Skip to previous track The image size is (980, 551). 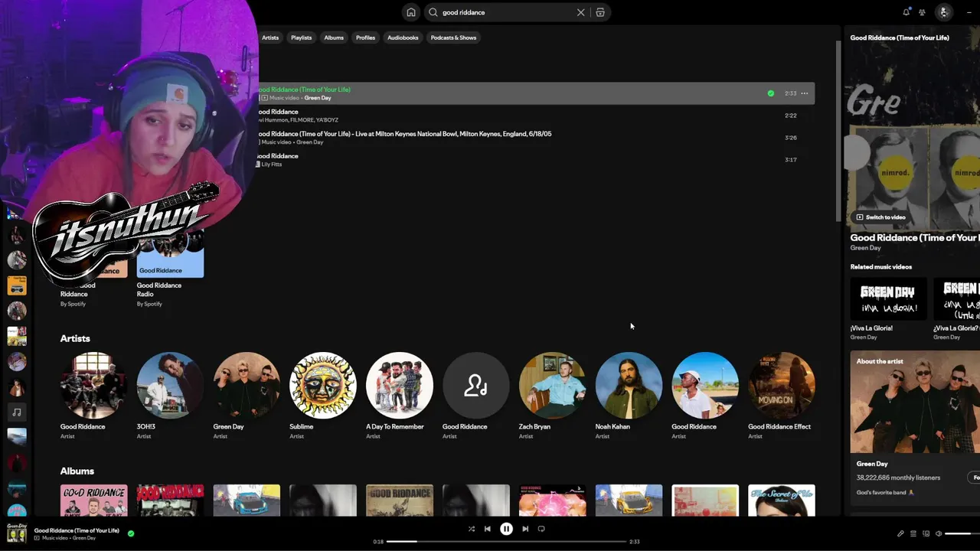click(x=488, y=529)
